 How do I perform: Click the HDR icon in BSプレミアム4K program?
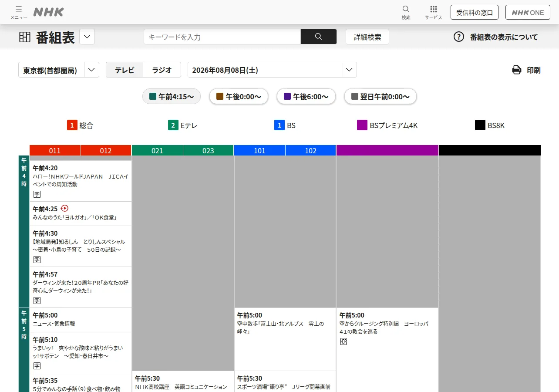343,341
